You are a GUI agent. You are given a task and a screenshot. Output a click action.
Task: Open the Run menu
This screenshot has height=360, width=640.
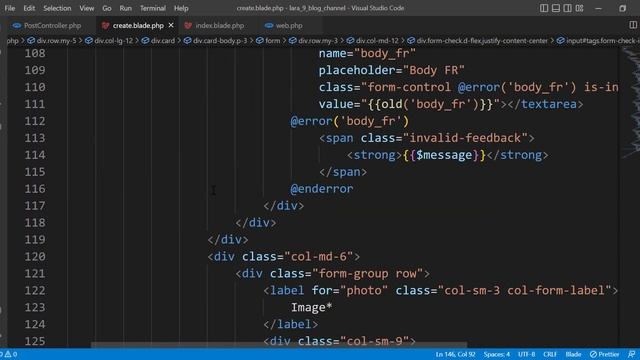pyautogui.click(x=126, y=8)
